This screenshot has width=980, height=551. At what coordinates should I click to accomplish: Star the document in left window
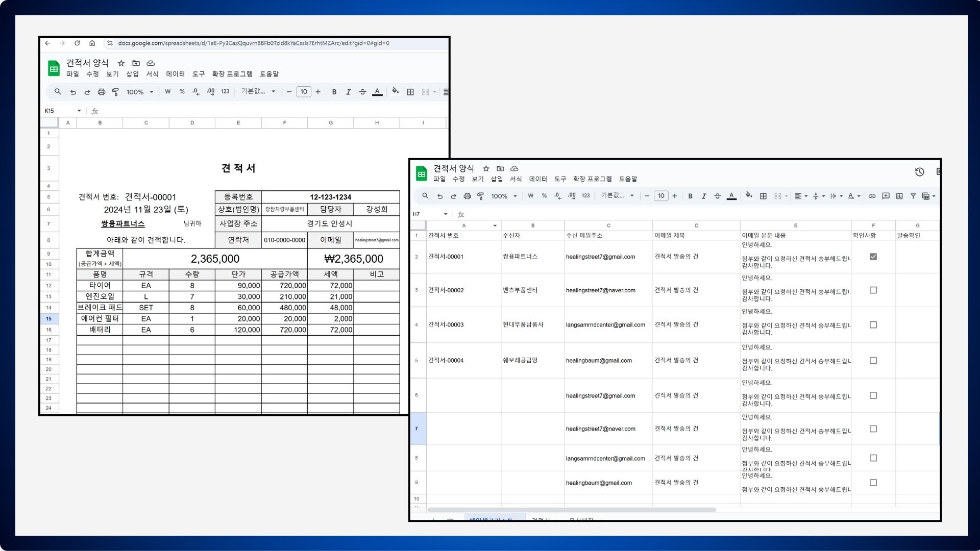click(x=121, y=63)
